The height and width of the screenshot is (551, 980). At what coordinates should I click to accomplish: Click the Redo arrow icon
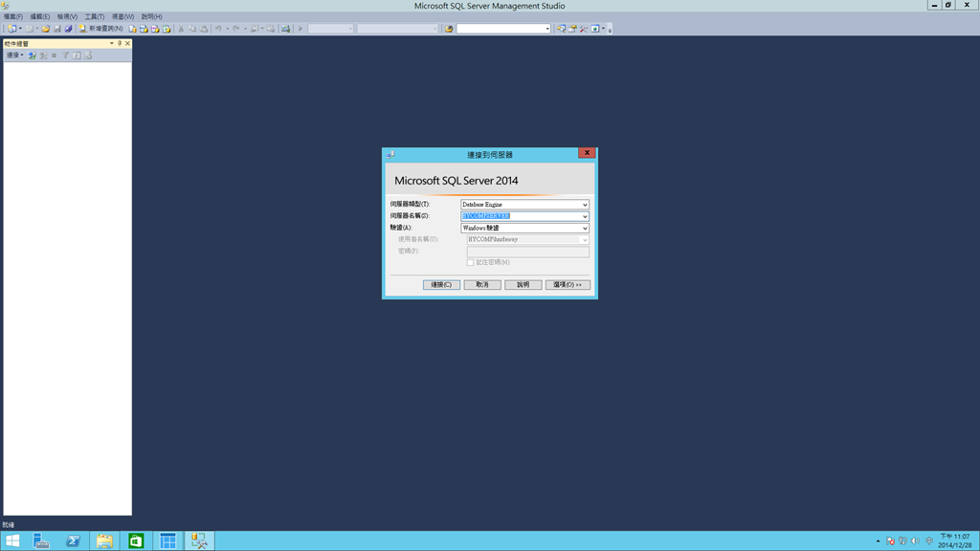pos(236,29)
